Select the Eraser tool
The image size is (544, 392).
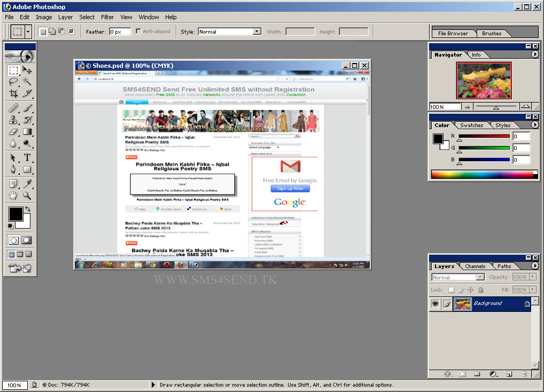pos(13,132)
